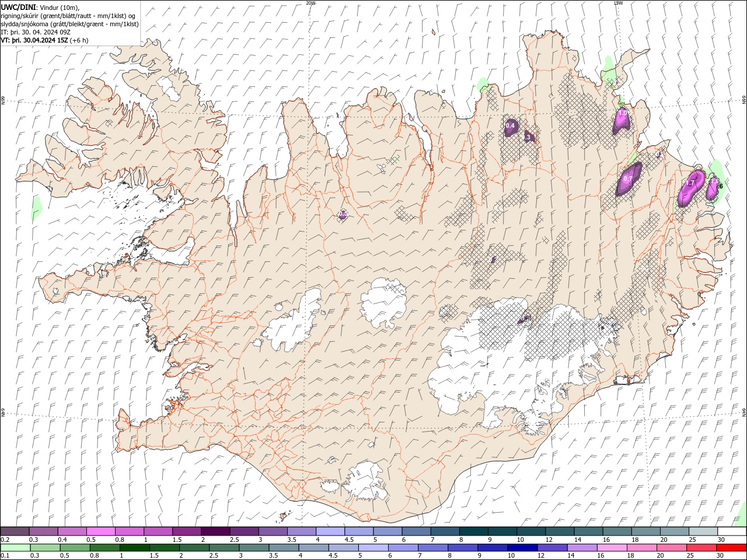Click the '0.1' label under the bottom legend row

5,556
